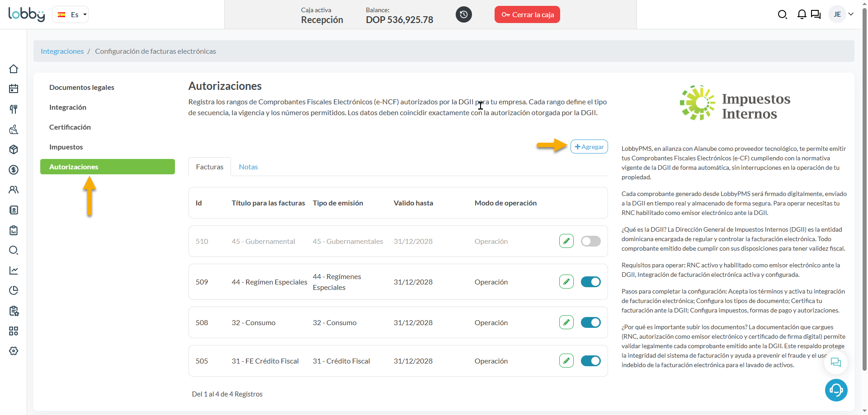This screenshot has height=415, width=868.
Task: Click the balance 'DOP 536,925.78' value
Action: [400, 20]
